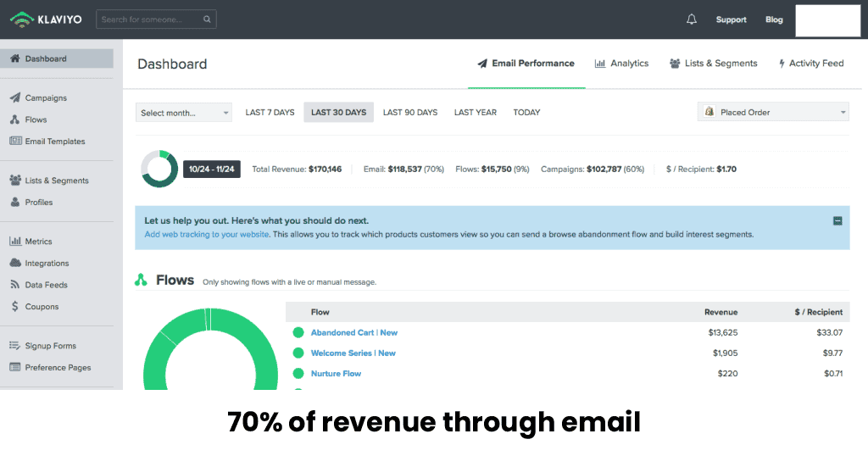Click the Shopify bag icon in metric selector

click(x=709, y=111)
